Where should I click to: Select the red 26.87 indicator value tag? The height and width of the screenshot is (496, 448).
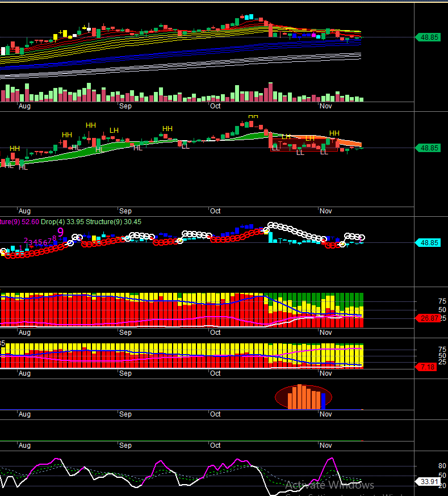[428, 318]
